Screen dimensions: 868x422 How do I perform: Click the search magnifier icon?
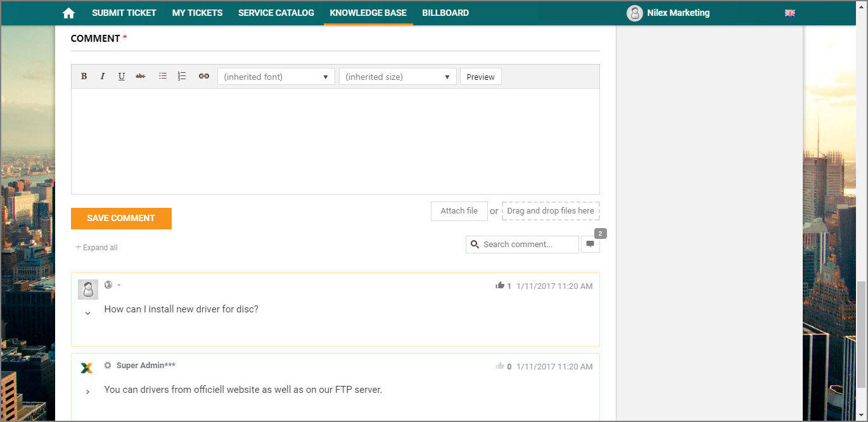(475, 245)
